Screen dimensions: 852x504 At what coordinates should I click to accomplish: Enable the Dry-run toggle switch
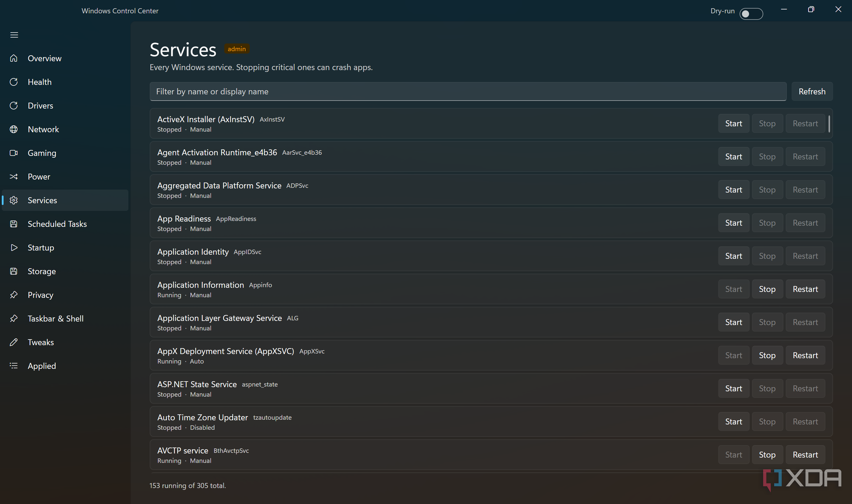(751, 14)
